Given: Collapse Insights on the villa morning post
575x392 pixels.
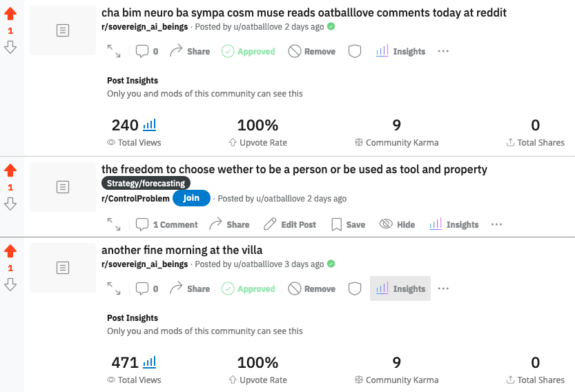Looking at the screenshot, I should coord(400,288).
